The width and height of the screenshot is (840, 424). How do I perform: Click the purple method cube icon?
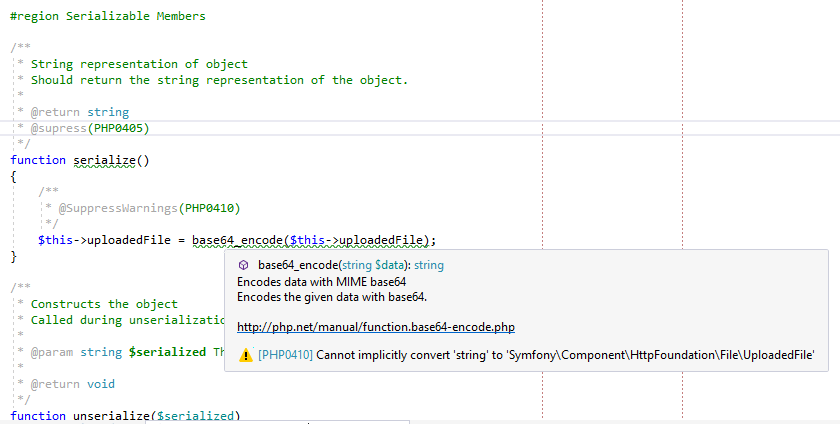point(245,266)
